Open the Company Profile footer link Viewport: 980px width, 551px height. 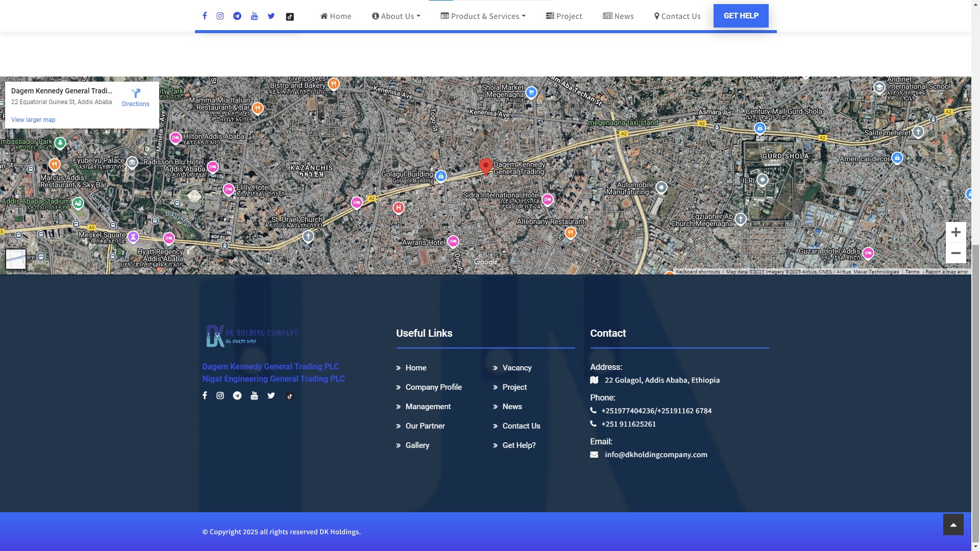(x=433, y=387)
